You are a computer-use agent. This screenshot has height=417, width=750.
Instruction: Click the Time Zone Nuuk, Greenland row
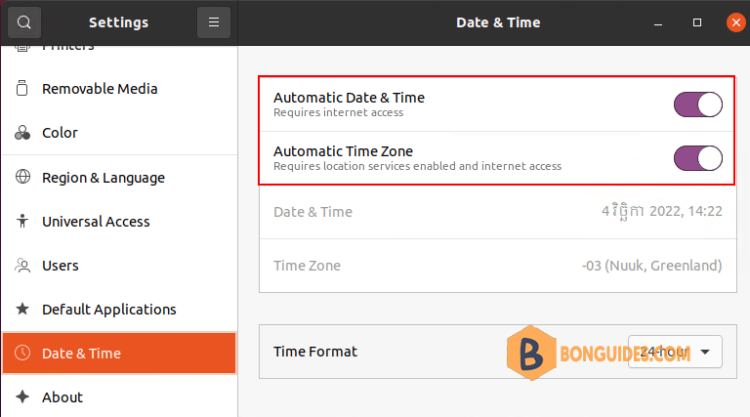tap(497, 265)
